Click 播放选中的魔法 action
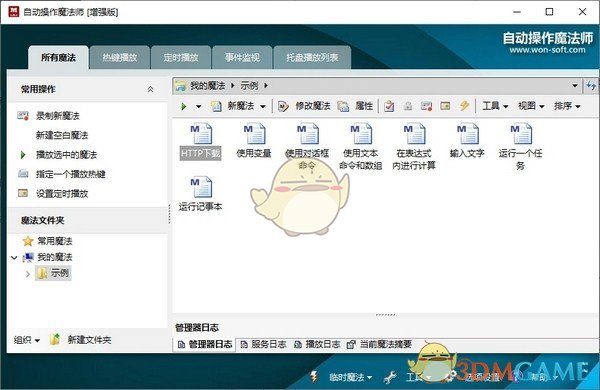Image resolution: width=600 pixels, height=390 pixels. click(66, 155)
